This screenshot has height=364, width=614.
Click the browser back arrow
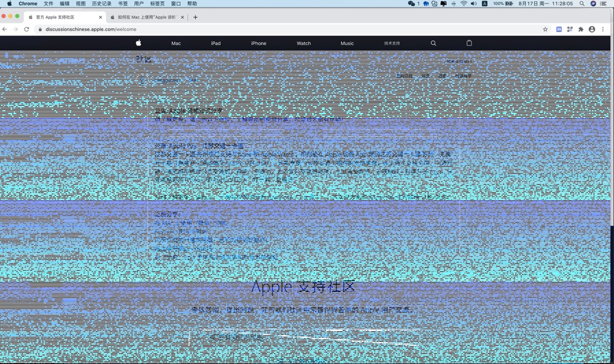click(x=5, y=29)
